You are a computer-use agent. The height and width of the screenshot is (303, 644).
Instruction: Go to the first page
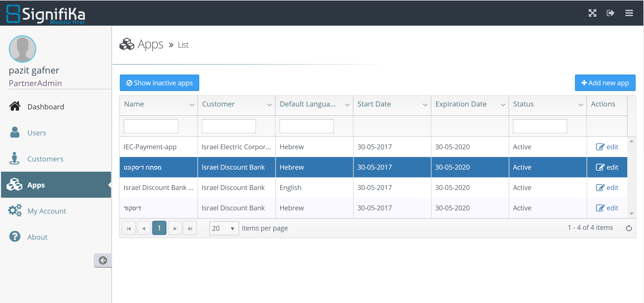click(129, 228)
